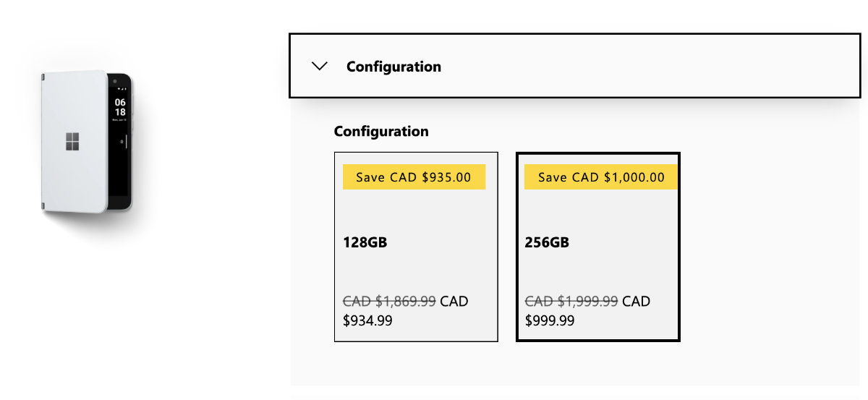Click the $934.99 sale price

point(367,320)
